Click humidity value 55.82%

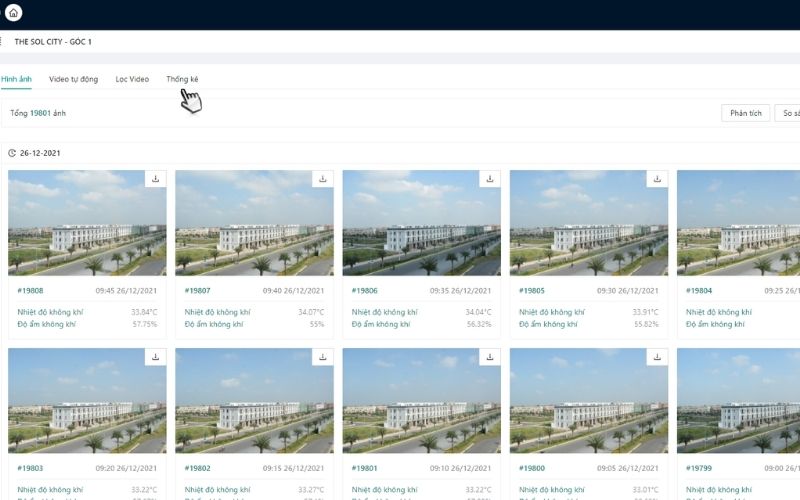pos(646,324)
